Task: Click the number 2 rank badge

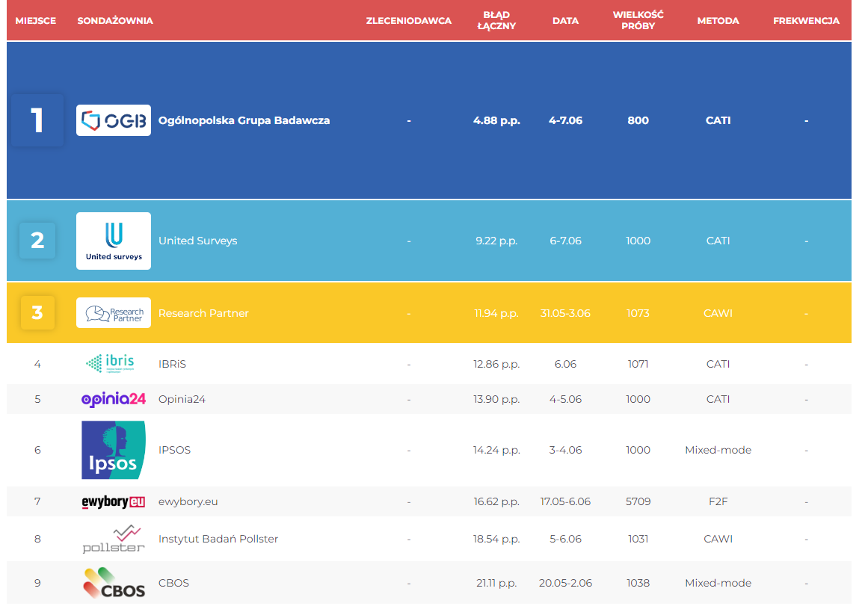Action: tap(37, 241)
